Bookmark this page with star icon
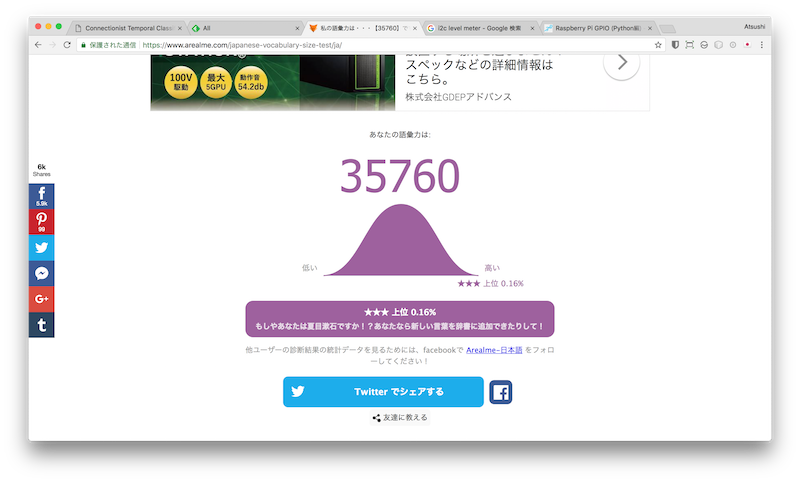The image size is (800, 482). [x=658, y=45]
